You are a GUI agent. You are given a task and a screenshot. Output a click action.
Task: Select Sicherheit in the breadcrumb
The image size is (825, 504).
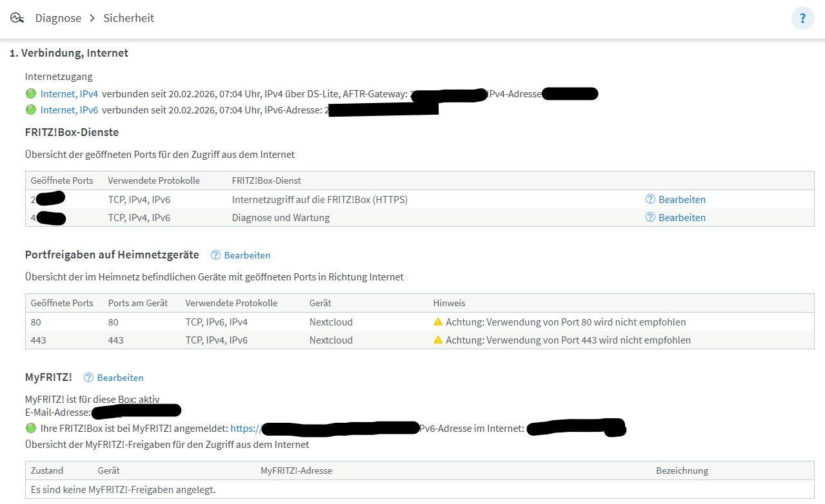pos(129,18)
